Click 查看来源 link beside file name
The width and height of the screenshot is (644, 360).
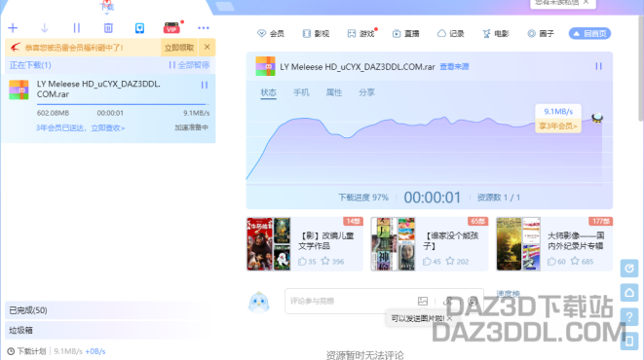454,67
